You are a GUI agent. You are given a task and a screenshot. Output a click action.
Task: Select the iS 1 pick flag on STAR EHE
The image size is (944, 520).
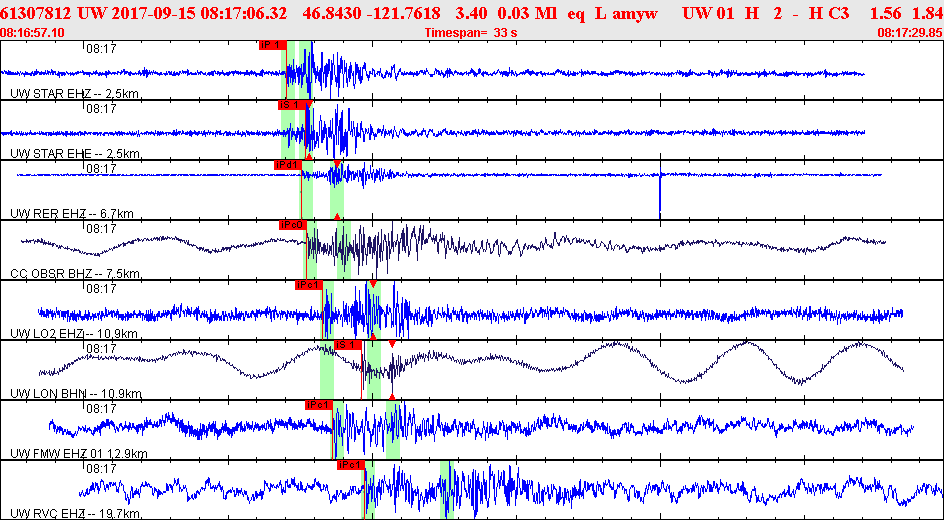(x=291, y=105)
